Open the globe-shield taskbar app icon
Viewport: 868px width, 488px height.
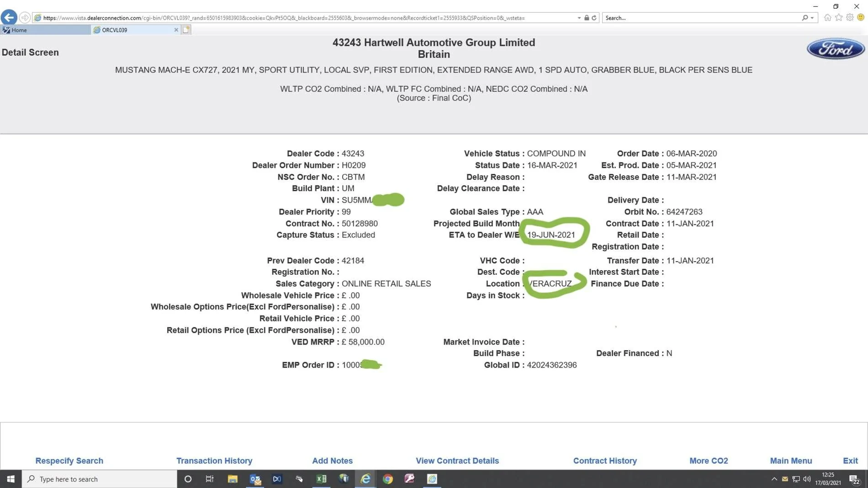click(344, 479)
